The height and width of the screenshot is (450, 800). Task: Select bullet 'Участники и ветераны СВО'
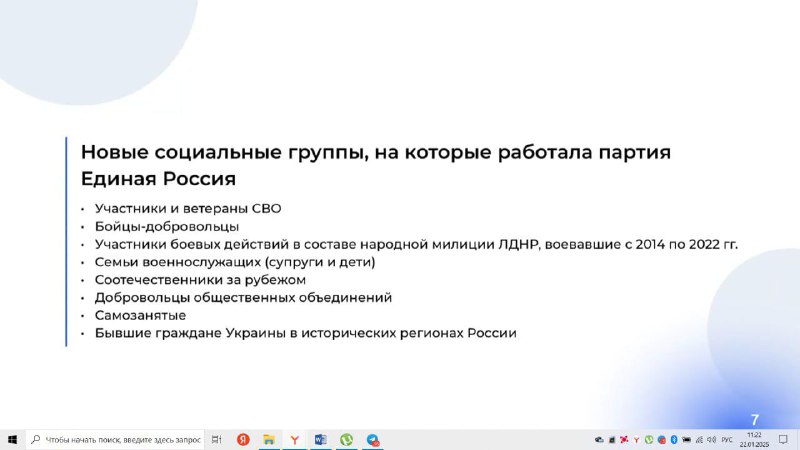coord(188,208)
